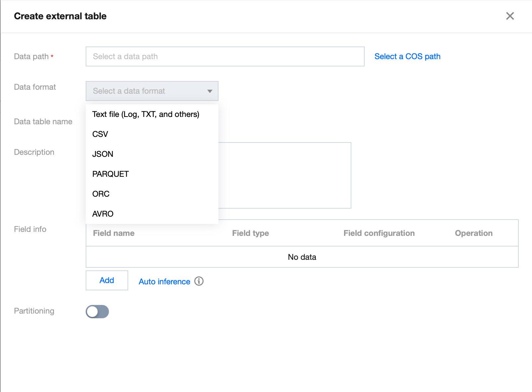Viewport: 532px width, 392px height.
Task: Focus the Data path input field
Action: click(225, 56)
